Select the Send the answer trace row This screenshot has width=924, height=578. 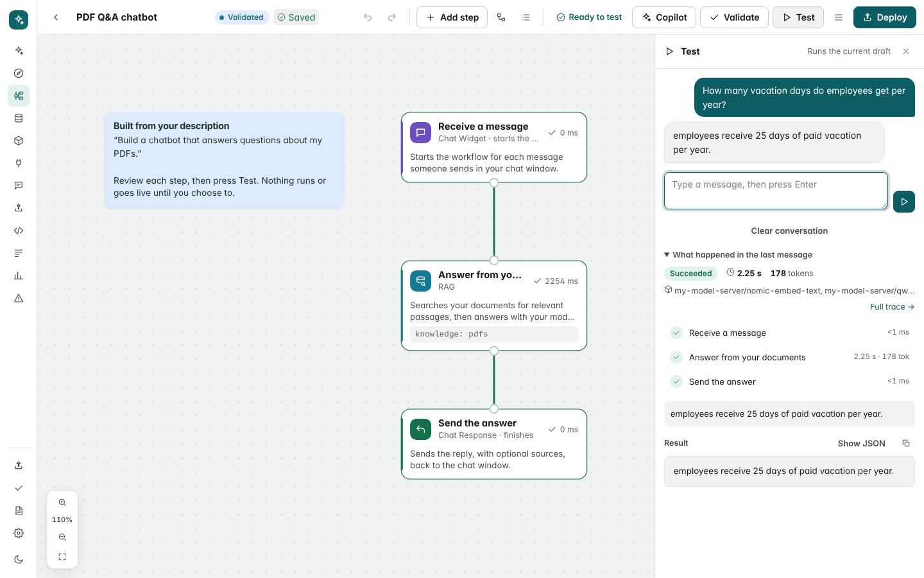click(x=789, y=381)
